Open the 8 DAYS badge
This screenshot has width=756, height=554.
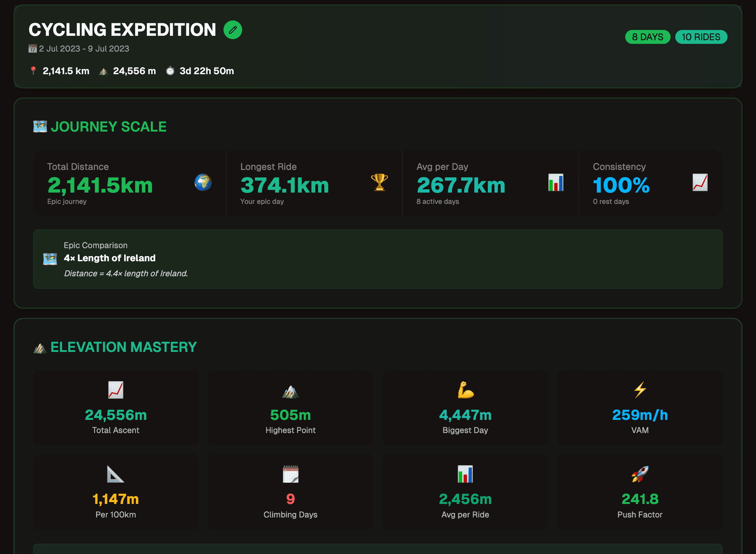click(647, 37)
